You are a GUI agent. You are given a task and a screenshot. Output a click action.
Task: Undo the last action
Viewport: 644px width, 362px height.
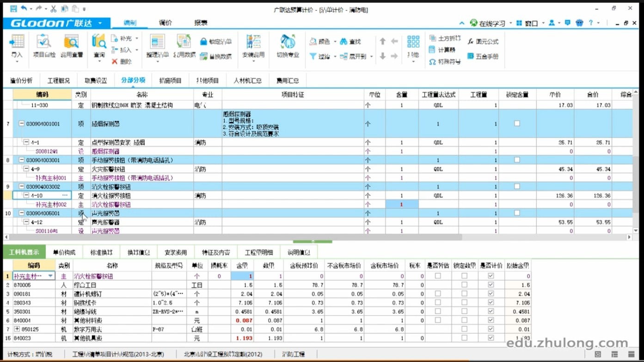tap(24, 9)
